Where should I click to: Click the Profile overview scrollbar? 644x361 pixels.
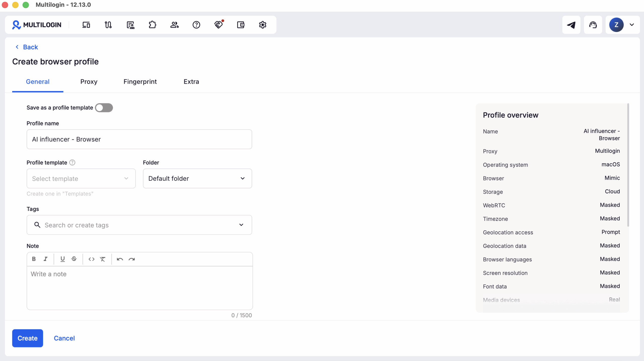628,165
